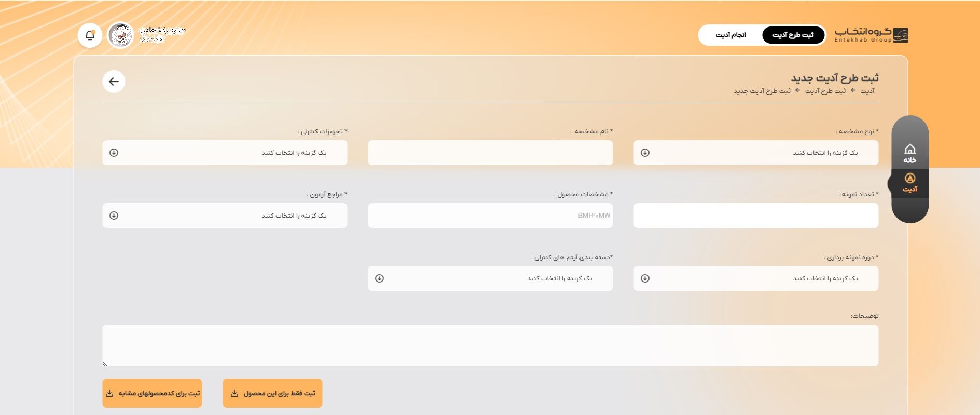Viewport: 980px width, 415px height.
Task: Click the نام مشخصه input field
Action: point(490,153)
